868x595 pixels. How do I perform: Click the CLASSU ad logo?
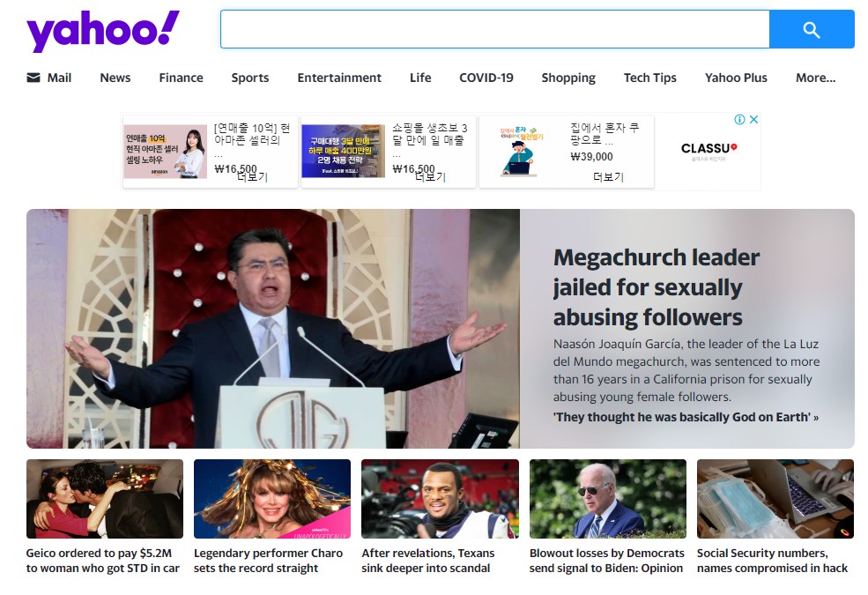click(709, 151)
